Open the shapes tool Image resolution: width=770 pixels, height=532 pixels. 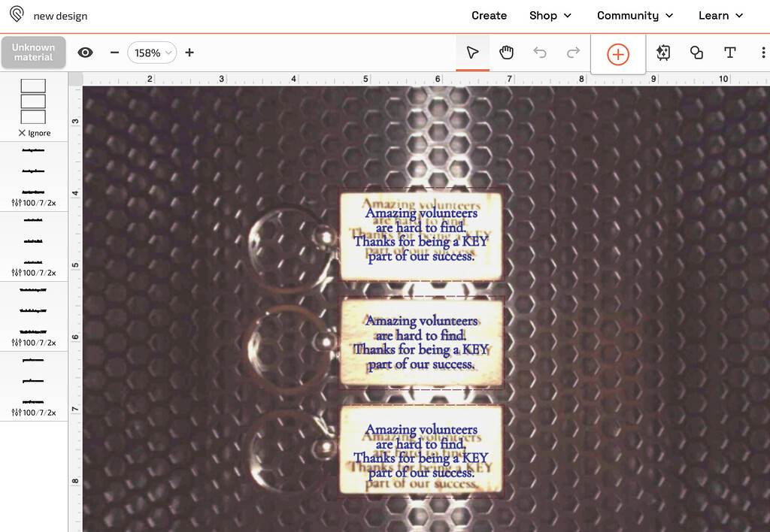696,53
